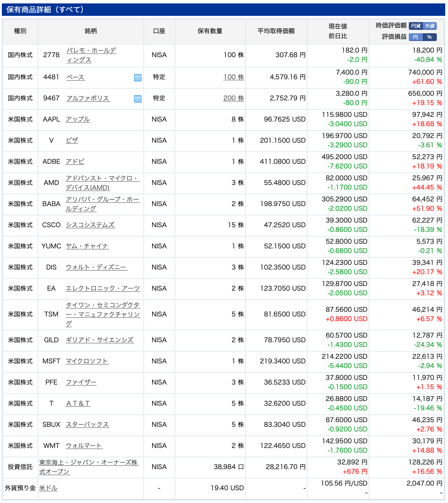Switch valuation display to 円貨
This screenshot has width=448, height=503.
click(416, 26)
